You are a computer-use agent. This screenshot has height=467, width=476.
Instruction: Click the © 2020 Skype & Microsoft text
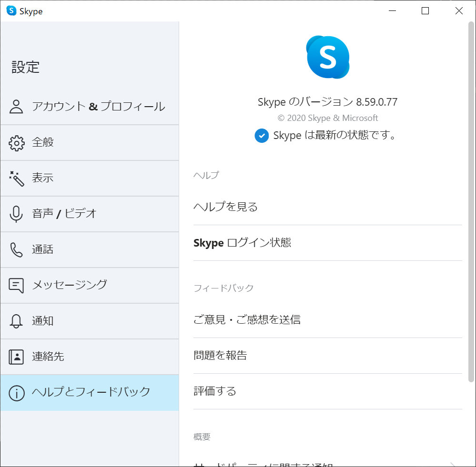327,118
